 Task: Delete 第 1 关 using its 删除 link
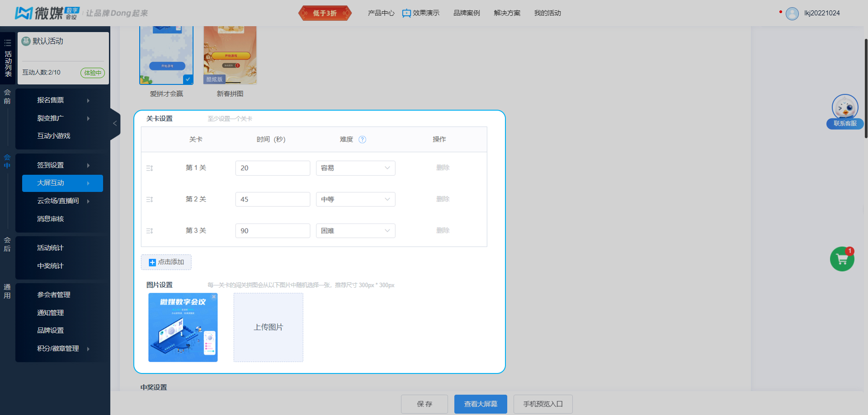[x=443, y=168]
